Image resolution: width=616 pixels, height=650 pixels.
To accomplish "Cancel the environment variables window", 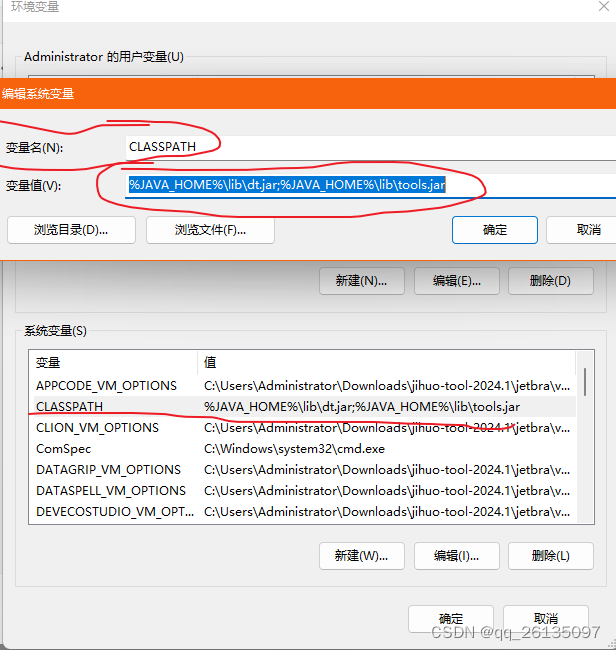I will [x=546, y=618].
